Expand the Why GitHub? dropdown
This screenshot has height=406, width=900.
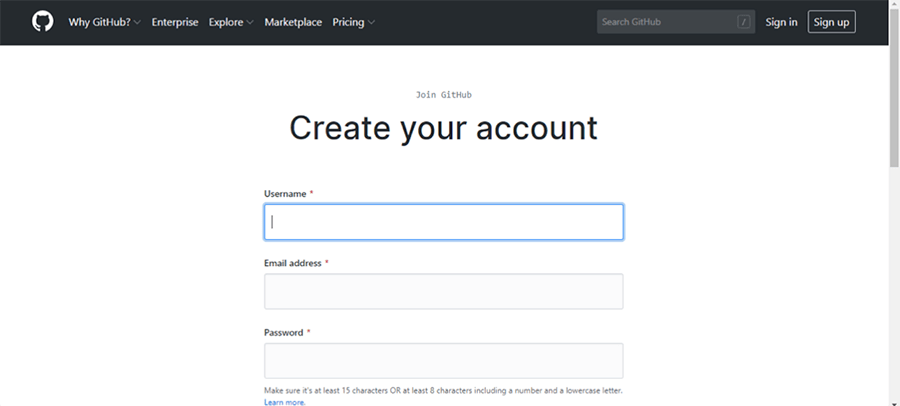(104, 22)
